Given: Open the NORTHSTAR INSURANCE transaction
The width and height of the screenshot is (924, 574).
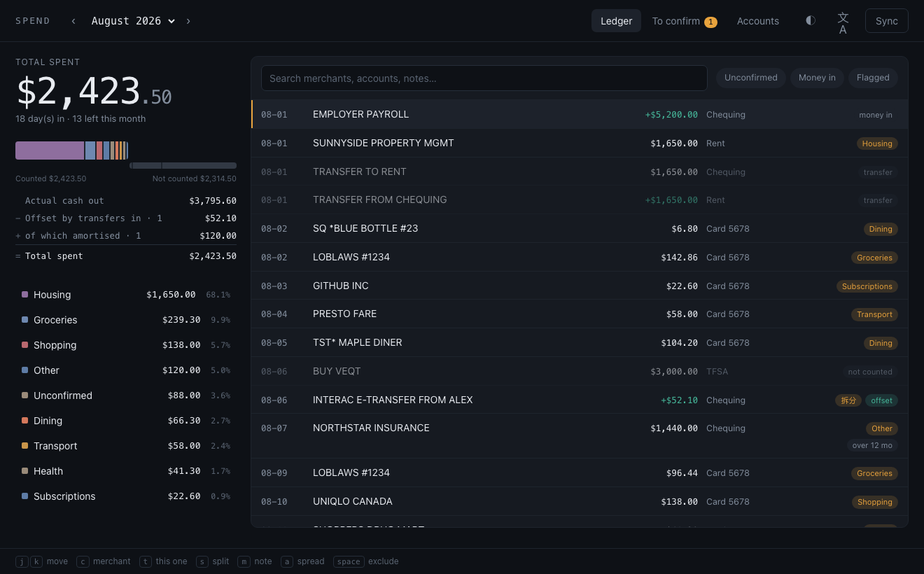Looking at the screenshot, I should tap(580, 436).
